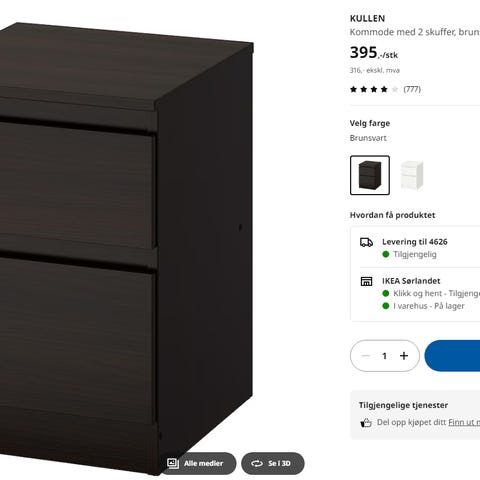Image resolution: width=480 pixels, height=480 pixels.
Task: Click the quantity field showing 1
Action: click(x=385, y=356)
